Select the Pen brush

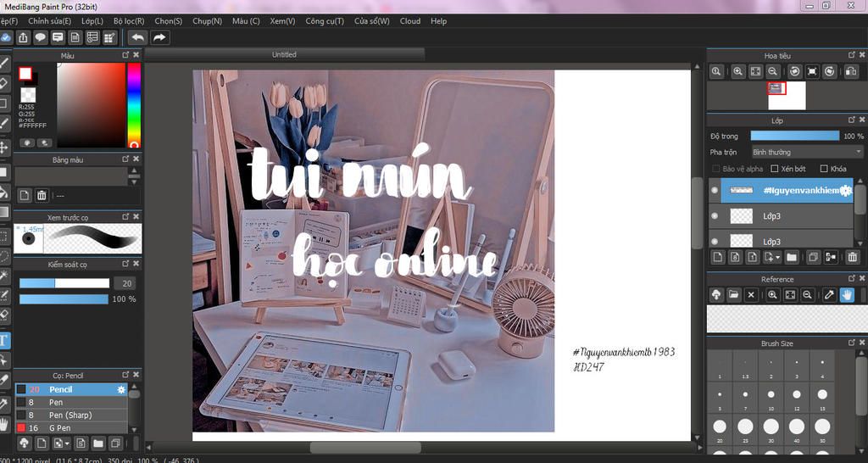71,402
